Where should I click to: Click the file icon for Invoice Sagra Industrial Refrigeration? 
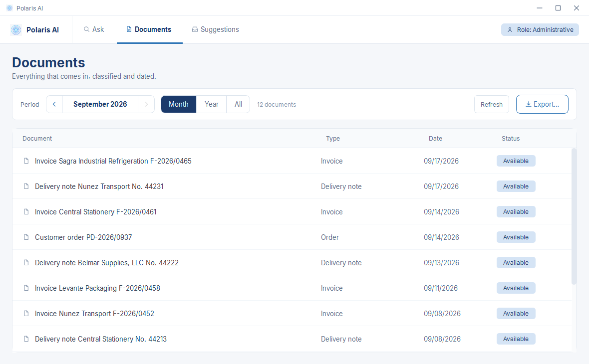tap(26, 161)
